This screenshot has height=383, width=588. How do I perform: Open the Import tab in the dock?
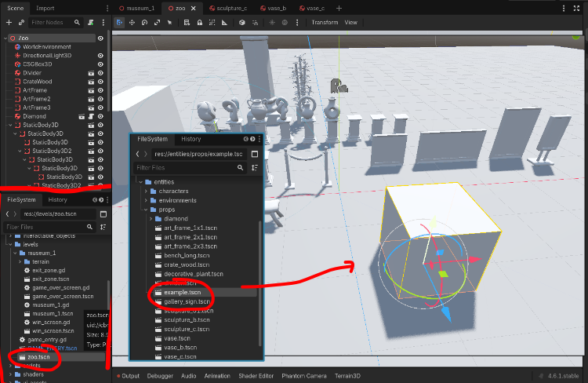coord(45,7)
